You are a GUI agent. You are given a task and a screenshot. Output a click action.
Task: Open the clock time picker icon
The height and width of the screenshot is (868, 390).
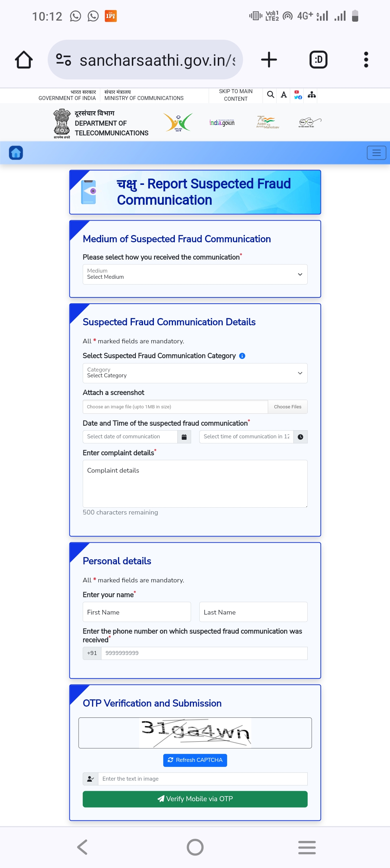click(300, 437)
